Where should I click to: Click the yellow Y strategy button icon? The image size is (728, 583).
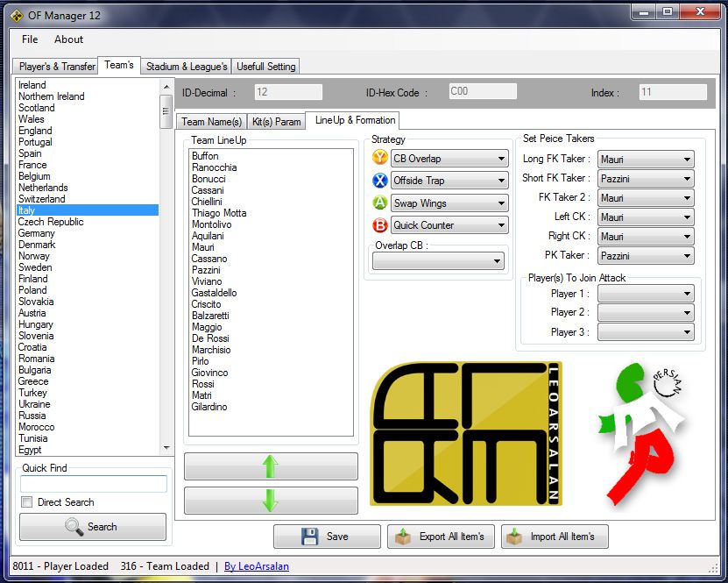coord(379,158)
